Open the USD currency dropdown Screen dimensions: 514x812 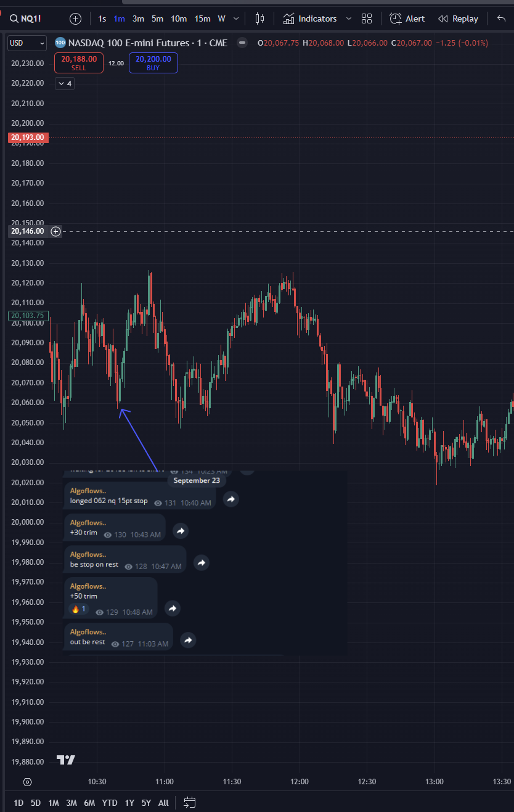(x=27, y=43)
